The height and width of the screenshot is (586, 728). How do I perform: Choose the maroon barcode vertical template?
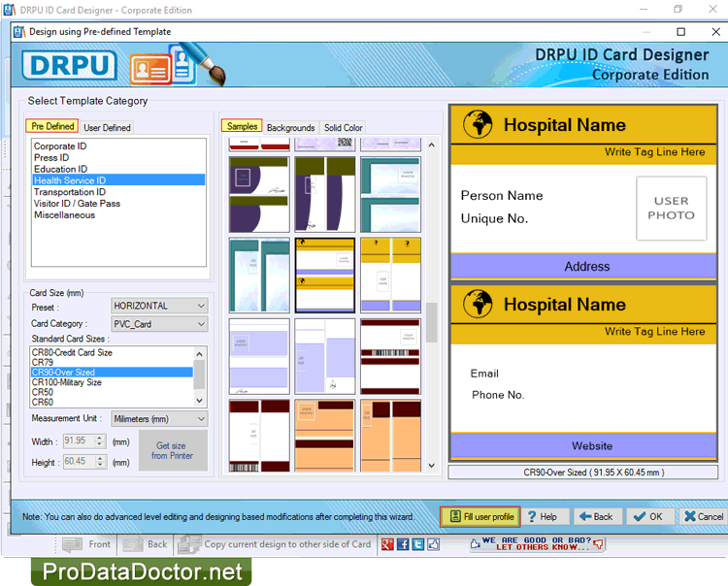coord(259,436)
